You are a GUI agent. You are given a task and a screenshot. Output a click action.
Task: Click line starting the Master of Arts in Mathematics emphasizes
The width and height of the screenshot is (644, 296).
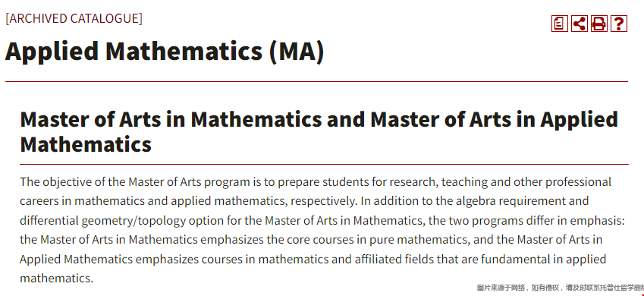click(311, 240)
